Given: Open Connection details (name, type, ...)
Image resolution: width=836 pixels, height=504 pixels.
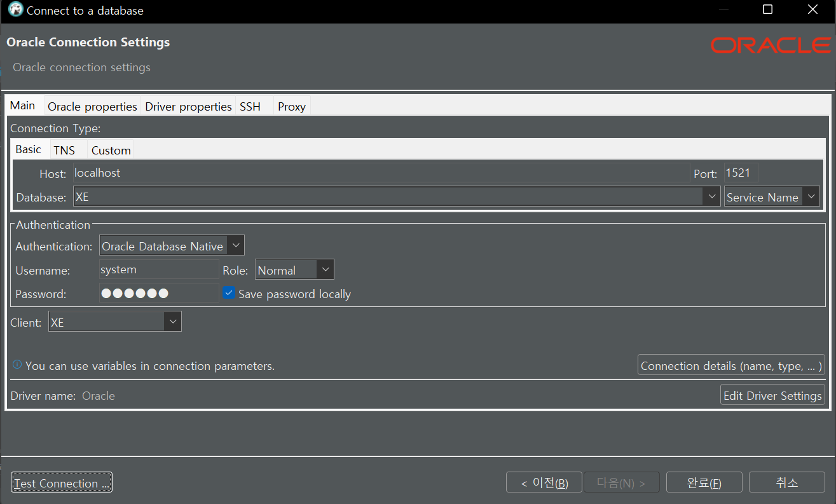Looking at the screenshot, I should pos(731,365).
